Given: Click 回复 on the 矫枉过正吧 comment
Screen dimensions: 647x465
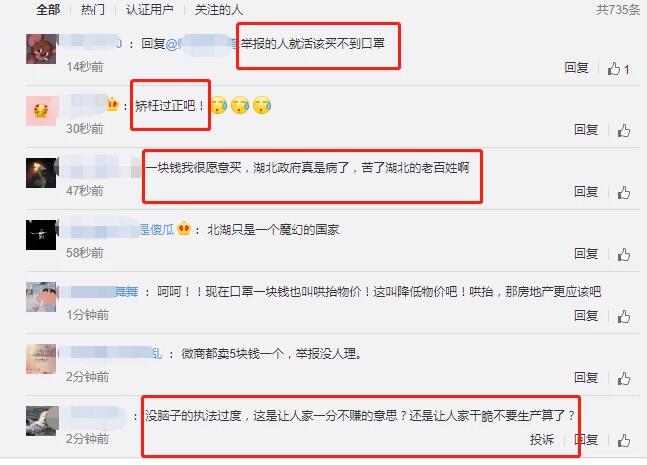Looking at the screenshot, I should [586, 130].
